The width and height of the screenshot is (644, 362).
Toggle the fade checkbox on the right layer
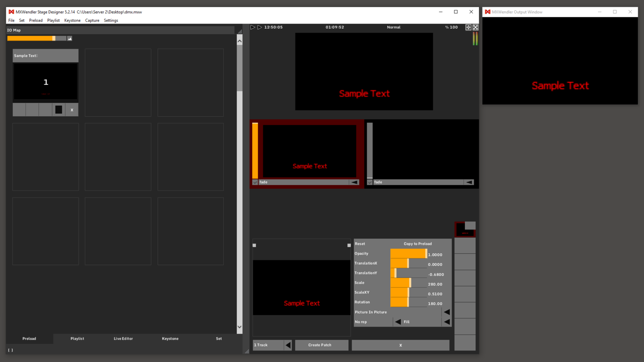click(370, 182)
